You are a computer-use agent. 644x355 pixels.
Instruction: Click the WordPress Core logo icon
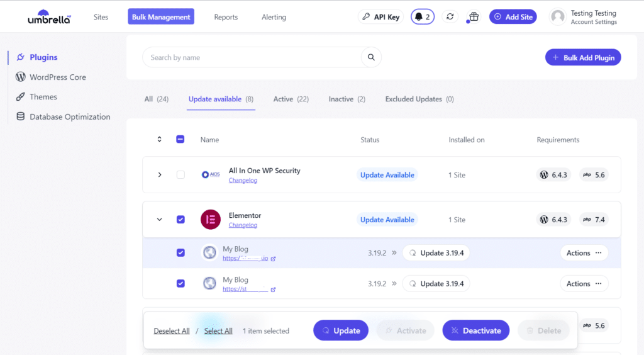click(x=21, y=77)
